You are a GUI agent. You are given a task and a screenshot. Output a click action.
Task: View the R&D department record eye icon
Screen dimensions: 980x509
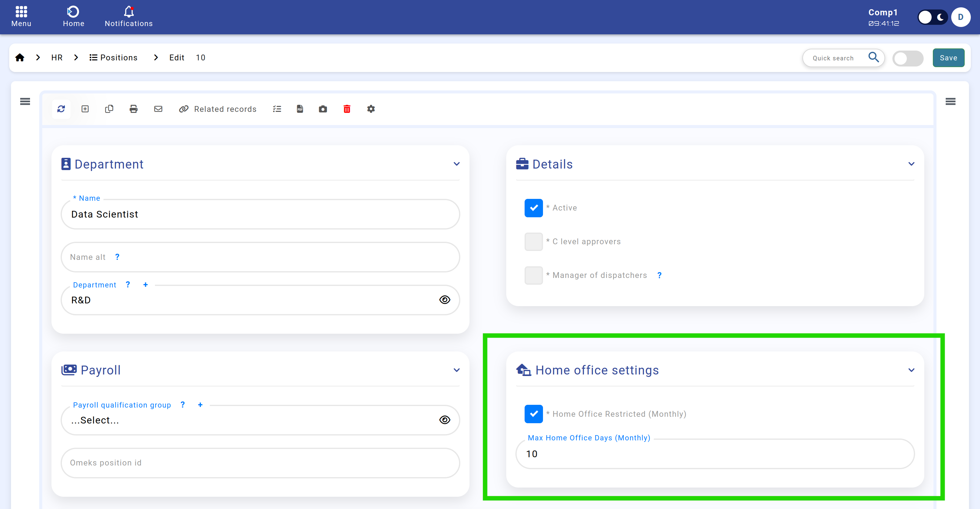tap(444, 300)
